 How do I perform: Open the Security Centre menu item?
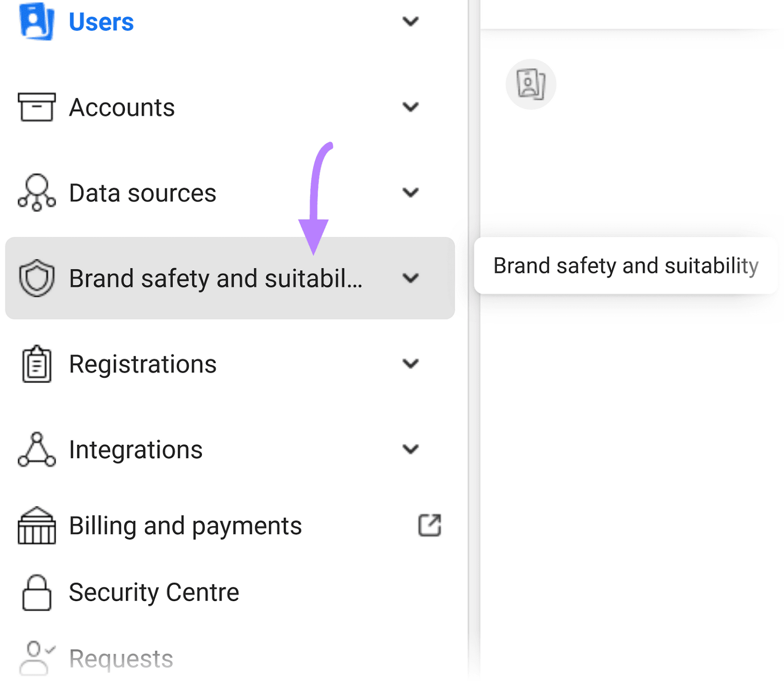(x=152, y=592)
